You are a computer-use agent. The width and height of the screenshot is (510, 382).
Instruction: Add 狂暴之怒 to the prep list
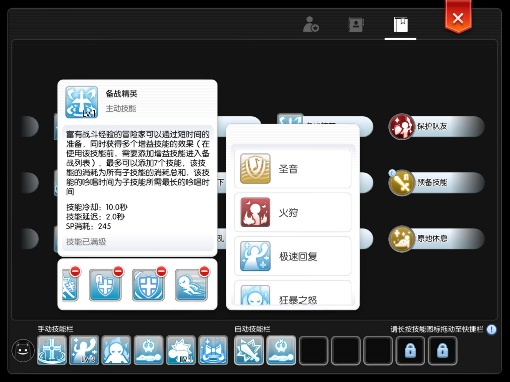293,293
